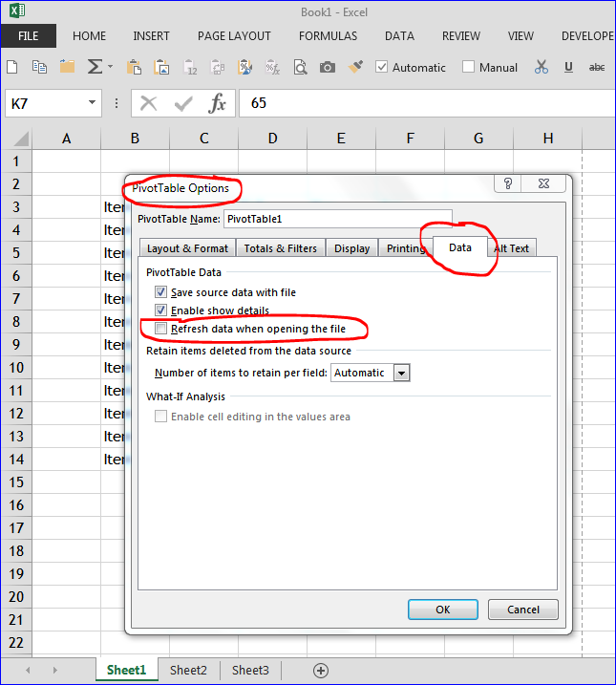The width and height of the screenshot is (616, 685).
Task: Click the Paste Formatting percent-brush icon
Action: (x=244, y=67)
